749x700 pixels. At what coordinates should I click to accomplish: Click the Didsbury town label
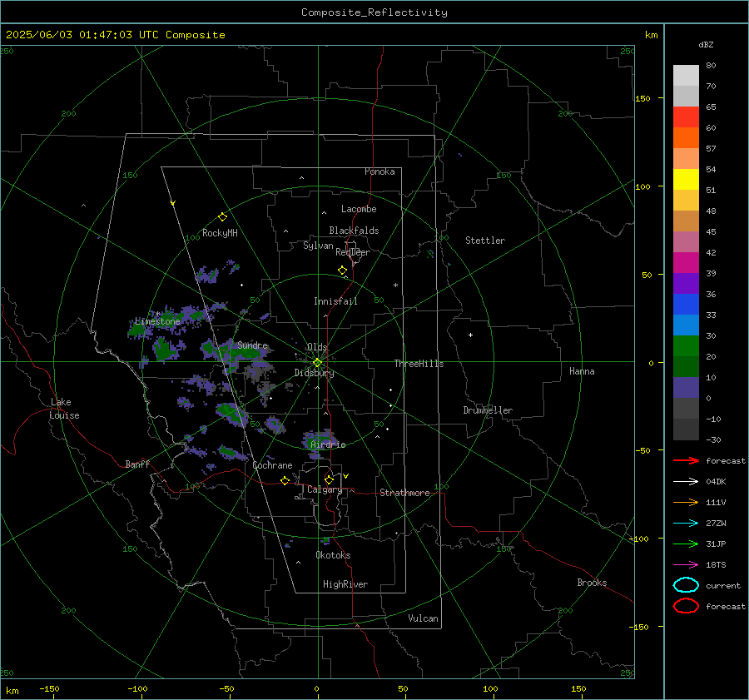315,373
